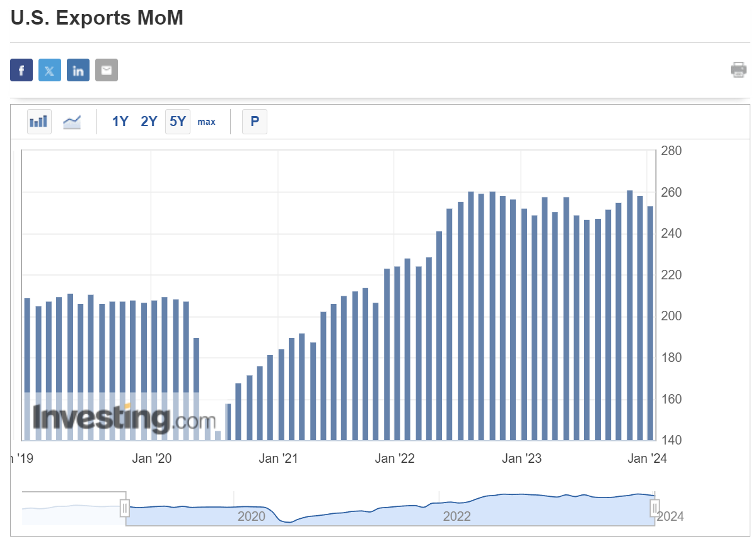Image resolution: width=756 pixels, height=541 pixels.
Task: Click the printer icon
Action: (738, 69)
